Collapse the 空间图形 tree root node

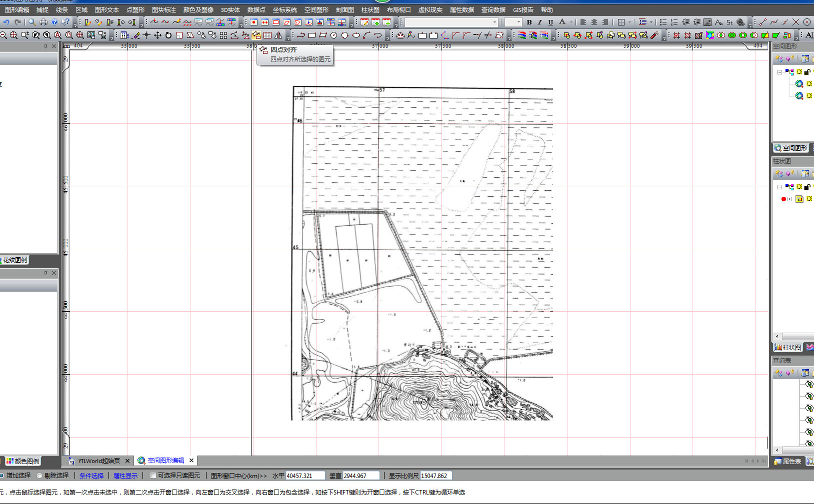(x=779, y=72)
